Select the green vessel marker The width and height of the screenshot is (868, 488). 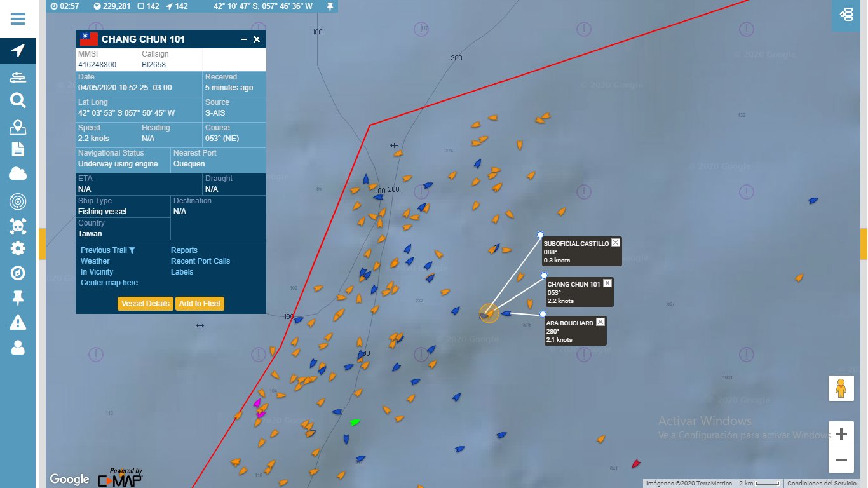click(x=355, y=422)
